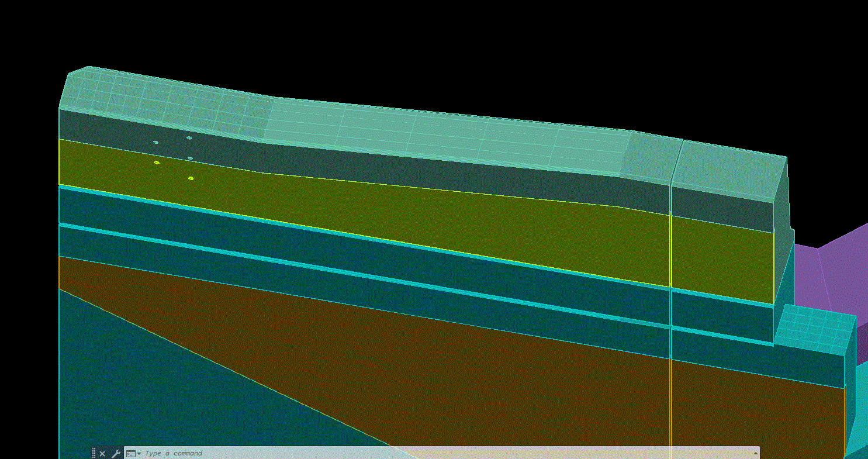This screenshot has width=868, height=459.
Task: Expand the command history with the up arrow
Action: click(x=755, y=453)
